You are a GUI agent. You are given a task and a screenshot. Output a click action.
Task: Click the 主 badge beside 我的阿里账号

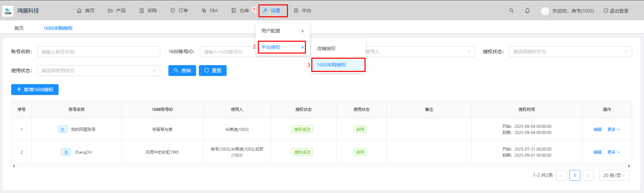tap(63, 129)
